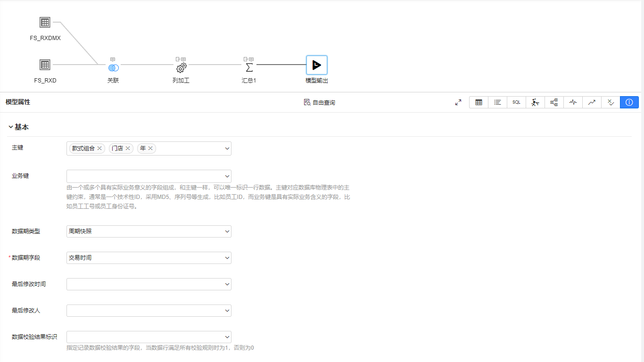Open the SQL view
Image resolution: width=644 pixels, height=362 pixels.
[516, 102]
